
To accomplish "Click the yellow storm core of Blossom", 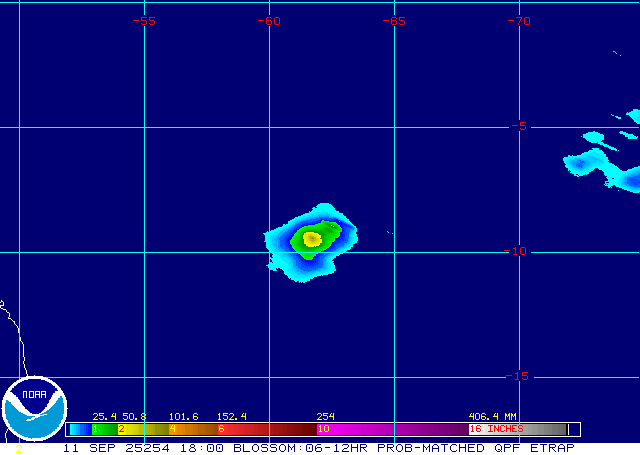I will click(x=311, y=239).
